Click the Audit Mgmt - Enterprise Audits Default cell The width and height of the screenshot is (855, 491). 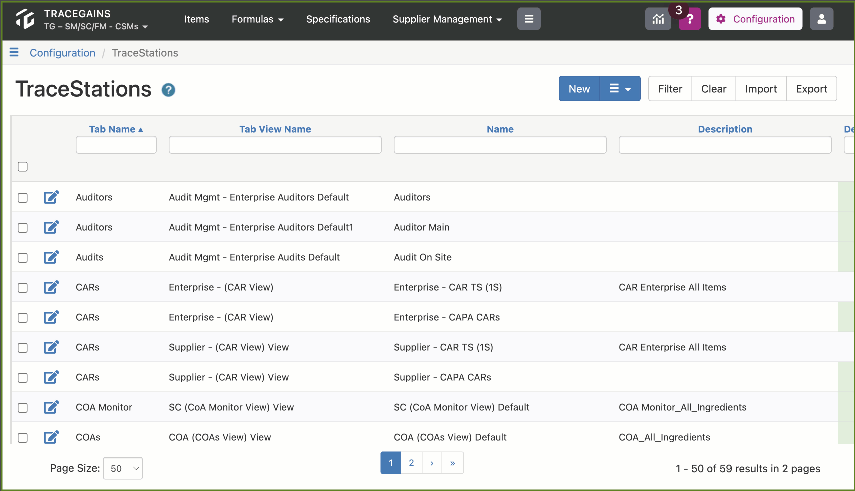(254, 257)
